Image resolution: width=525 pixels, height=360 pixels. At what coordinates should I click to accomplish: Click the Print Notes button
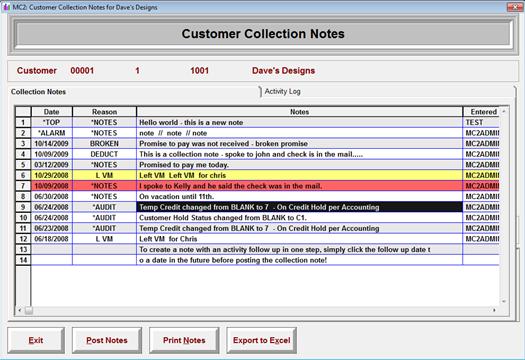click(x=184, y=340)
